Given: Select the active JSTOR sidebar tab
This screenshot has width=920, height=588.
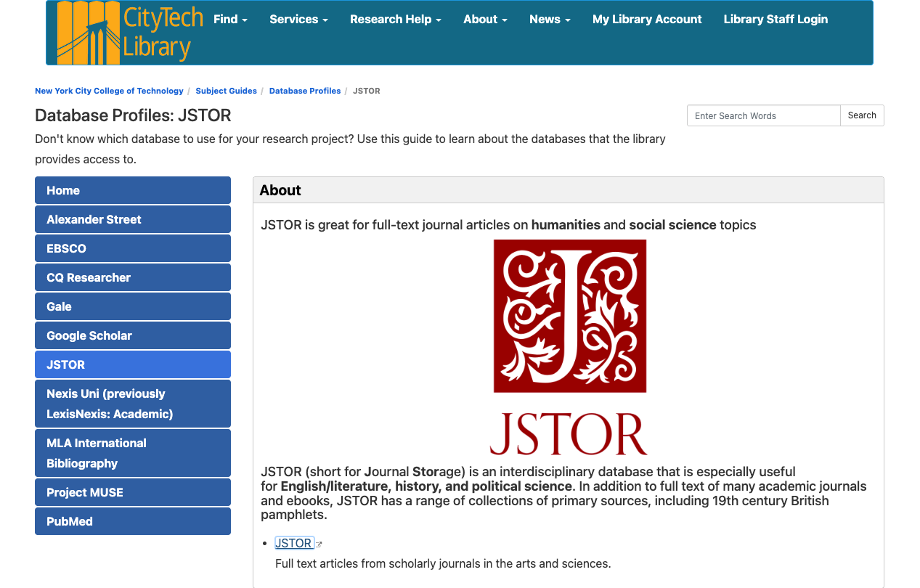Looking at the screenshot, I should tap(133, 364).
